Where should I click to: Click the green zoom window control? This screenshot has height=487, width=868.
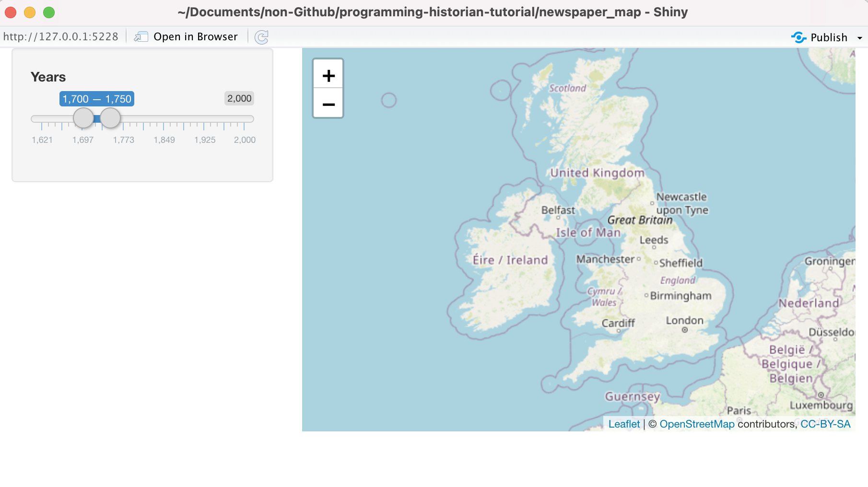(x=48, y=12)
